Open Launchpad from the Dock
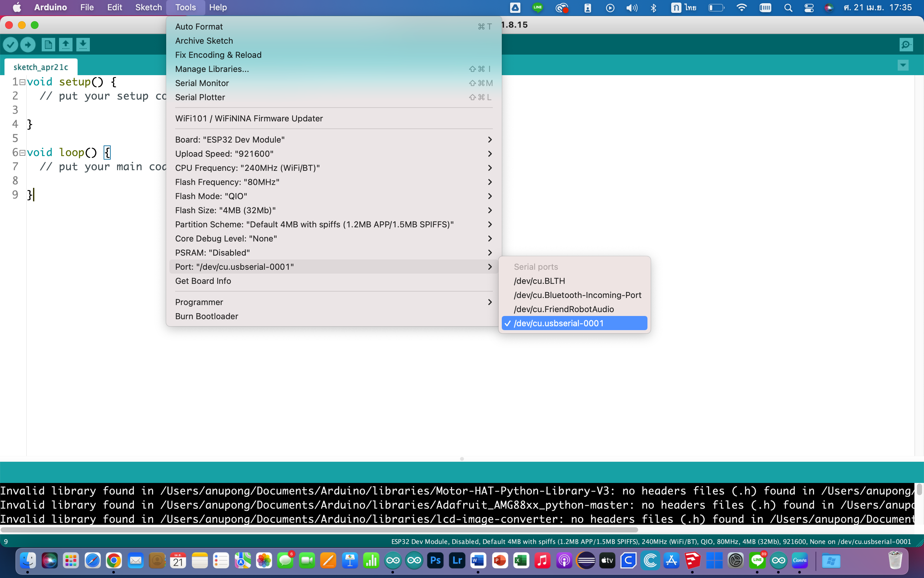The height and width of the screenshot is (578, 924). pos(71,561)
